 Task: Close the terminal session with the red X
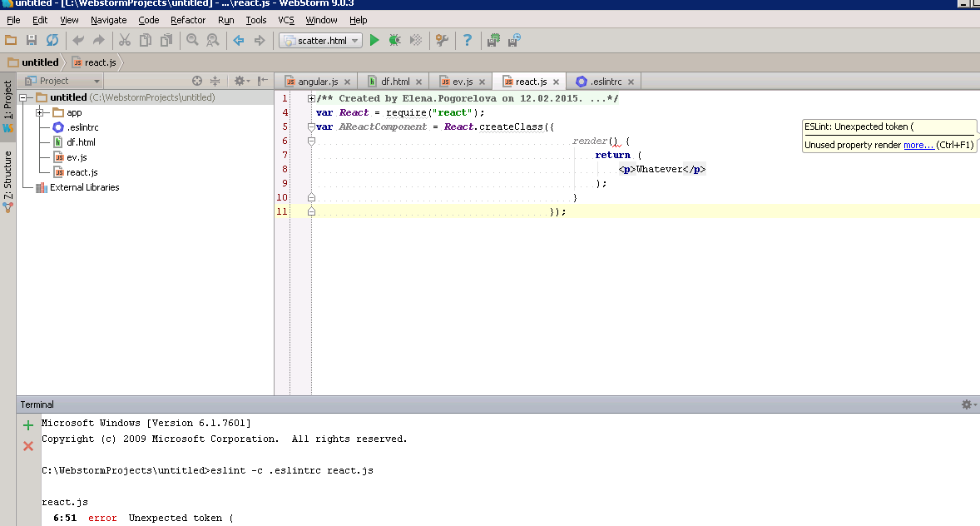28,446
